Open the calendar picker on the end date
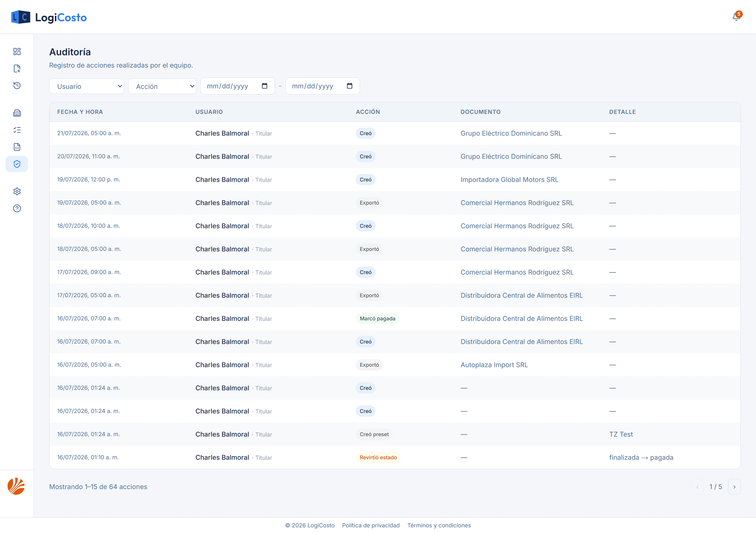This screenshot has height=533, width=756. click(x=350, y=86)
